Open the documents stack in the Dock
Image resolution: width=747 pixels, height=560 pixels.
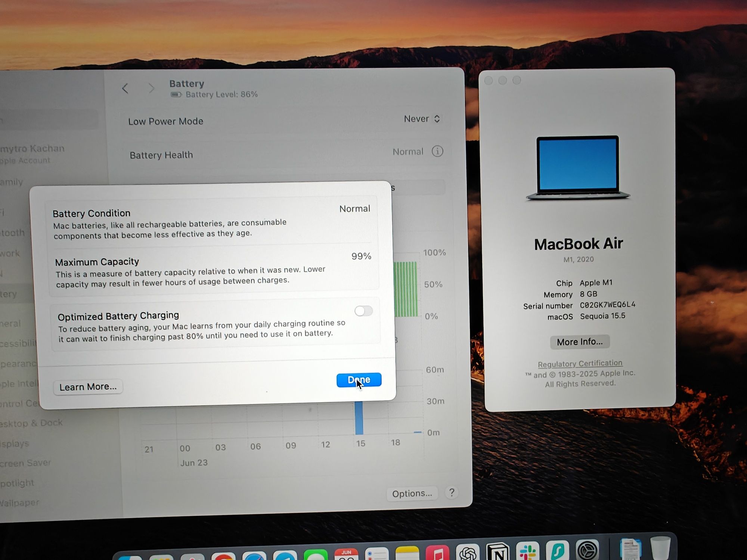[x=630, y=549]
